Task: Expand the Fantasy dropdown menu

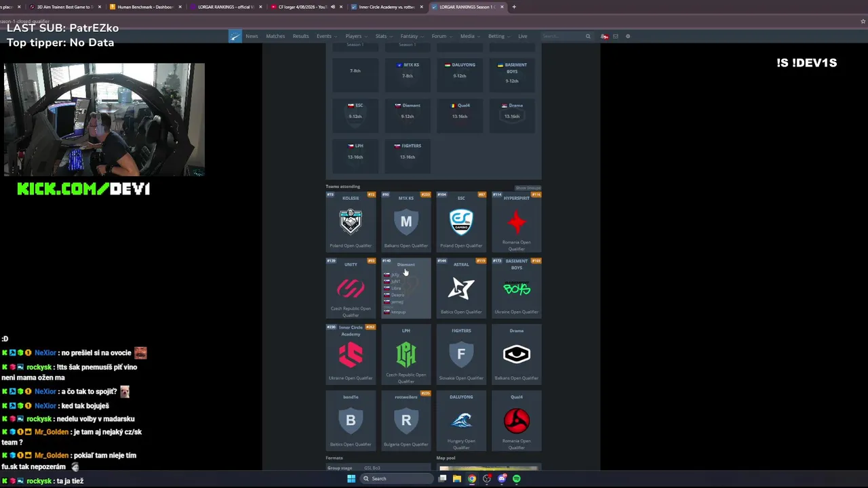Action: click(x=411, y=36)
